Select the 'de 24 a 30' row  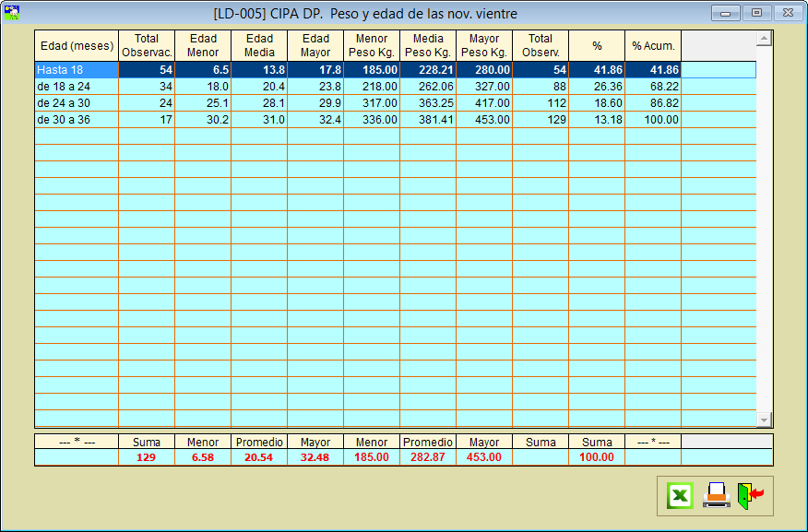[x=77, y=103]
